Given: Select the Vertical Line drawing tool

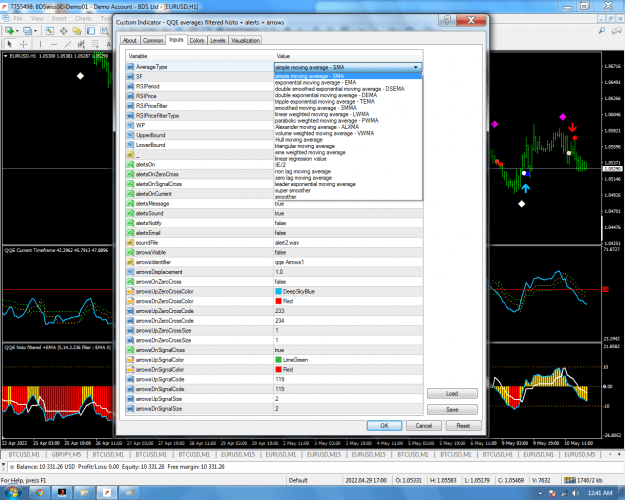Looking at the screenshot, I should pos(40,44).
